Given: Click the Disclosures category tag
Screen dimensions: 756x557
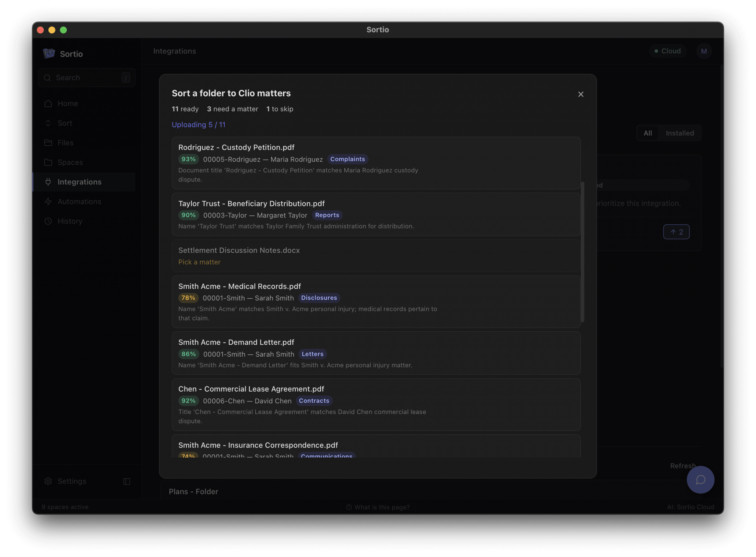Looking at the screenshot, I should coord(319,298).
